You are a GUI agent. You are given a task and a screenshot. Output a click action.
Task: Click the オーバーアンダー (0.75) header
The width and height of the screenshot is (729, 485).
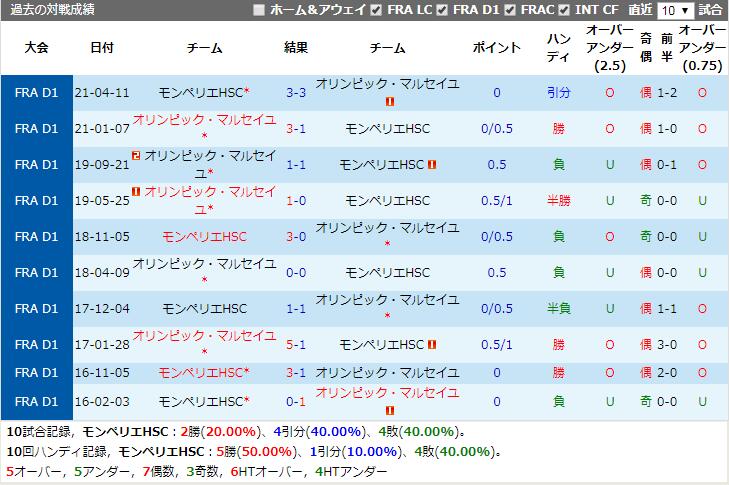tap(702, 47)
